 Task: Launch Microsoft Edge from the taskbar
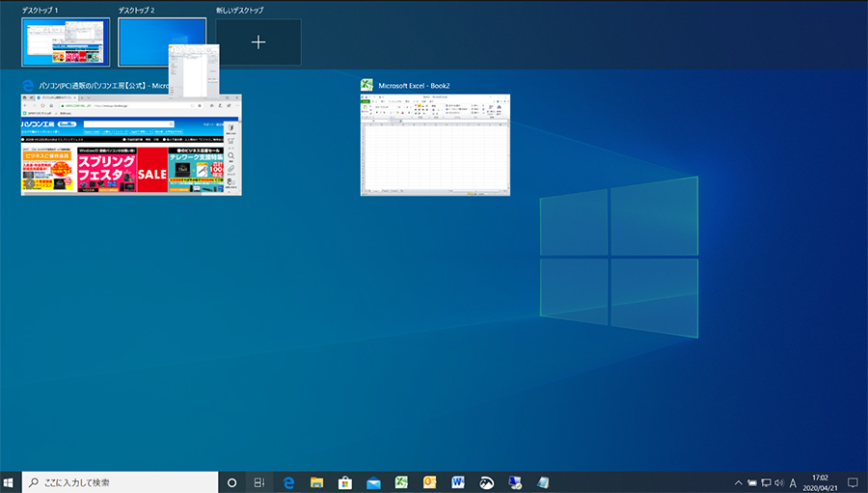(288, 481)
